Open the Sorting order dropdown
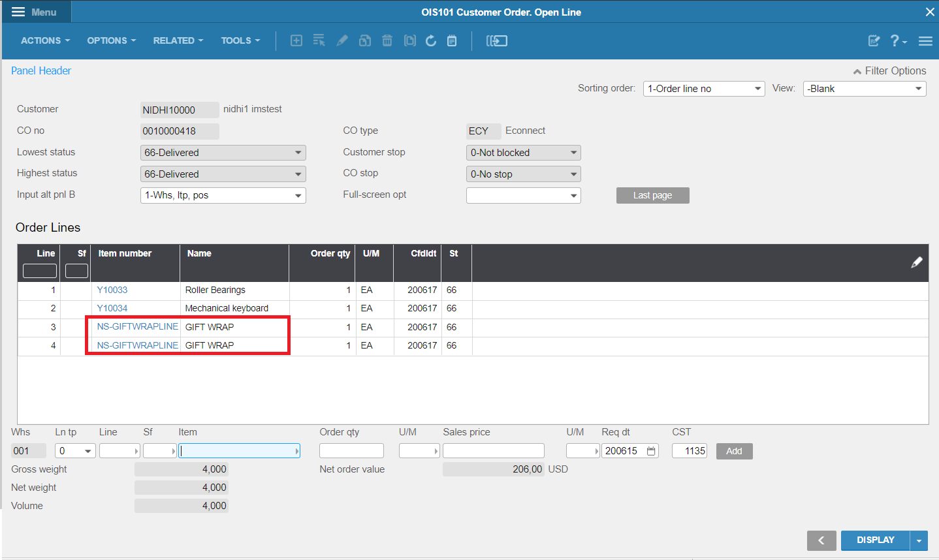 point(704,89)
